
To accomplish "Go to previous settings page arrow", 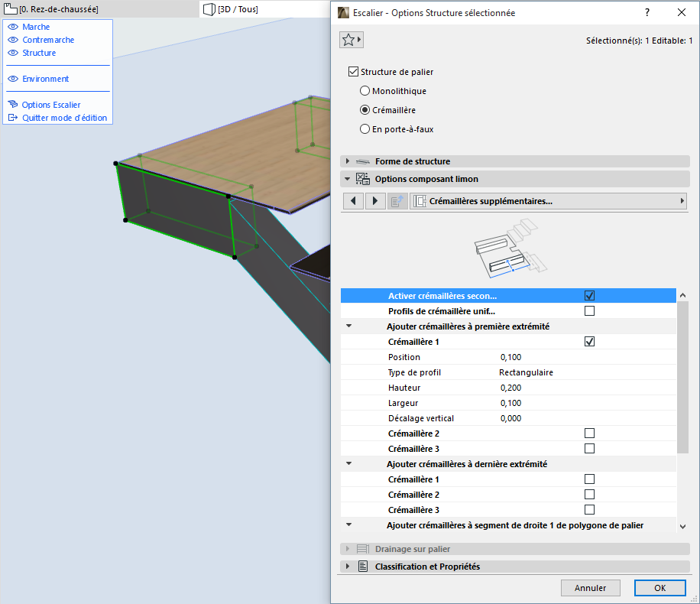I will pyautogui.click(x=353, y=201).
